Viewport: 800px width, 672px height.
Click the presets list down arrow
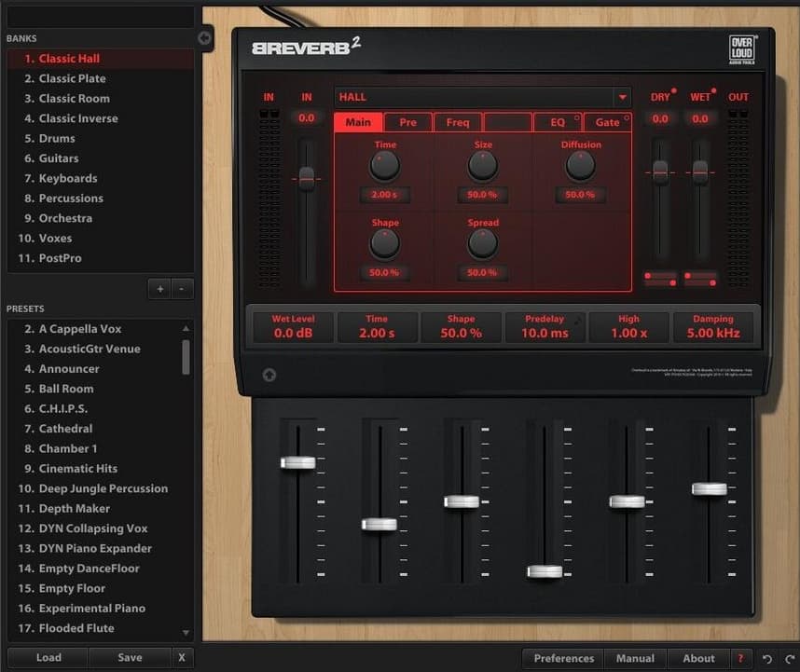[x=186, y=633]
